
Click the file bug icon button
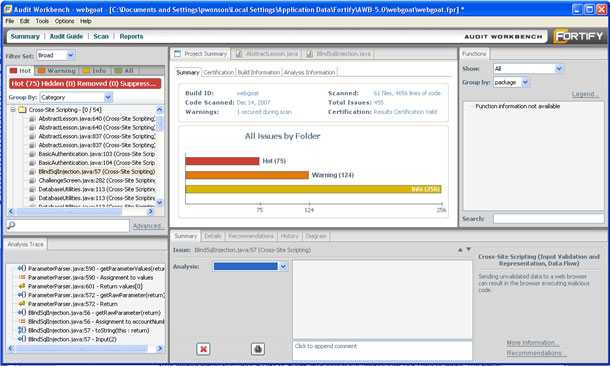click(258, 349)
